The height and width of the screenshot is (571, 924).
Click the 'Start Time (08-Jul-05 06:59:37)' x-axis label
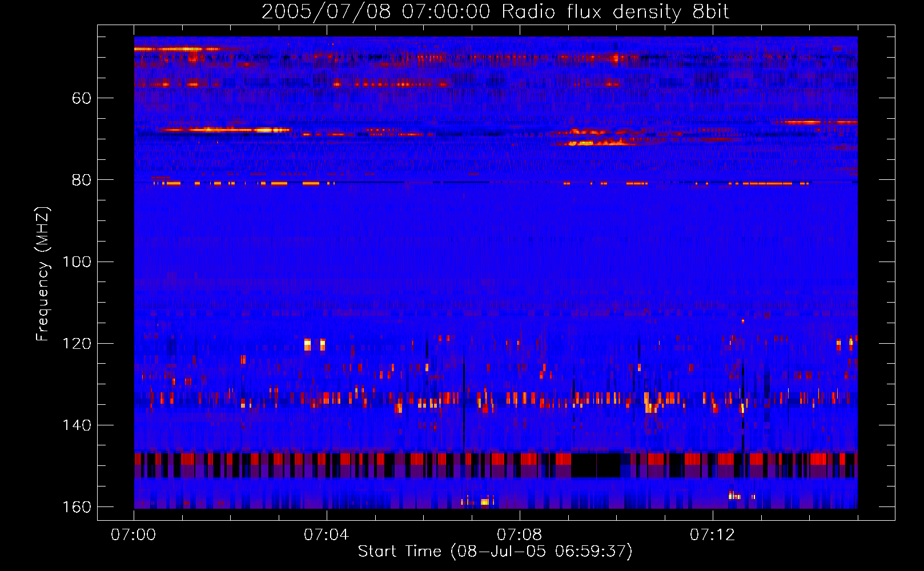495,552
